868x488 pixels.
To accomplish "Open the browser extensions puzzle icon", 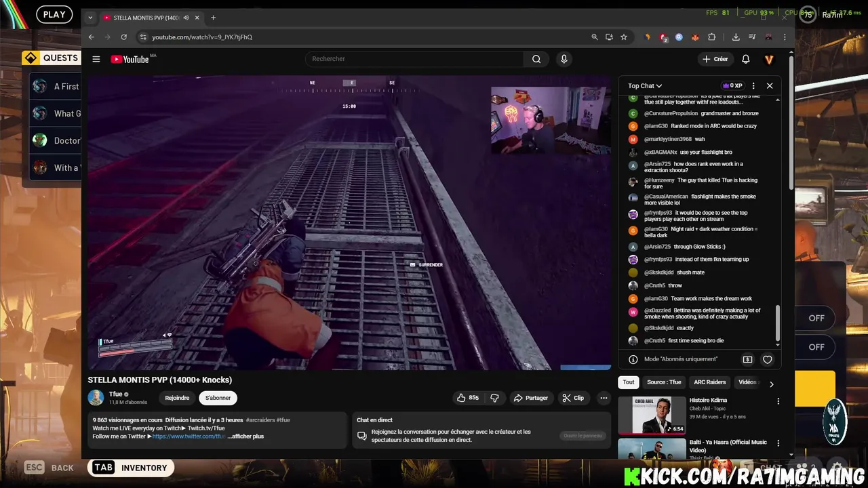I will click(x=712, y=37).
